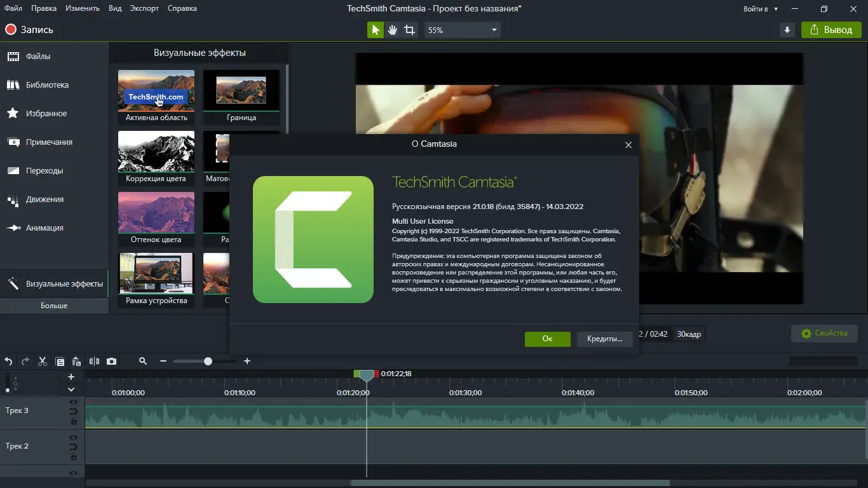The height and width of the screenshot is (488, 868).
Task: Lock Track 2 with the padlock icon
Action: (x=74, y=456)
